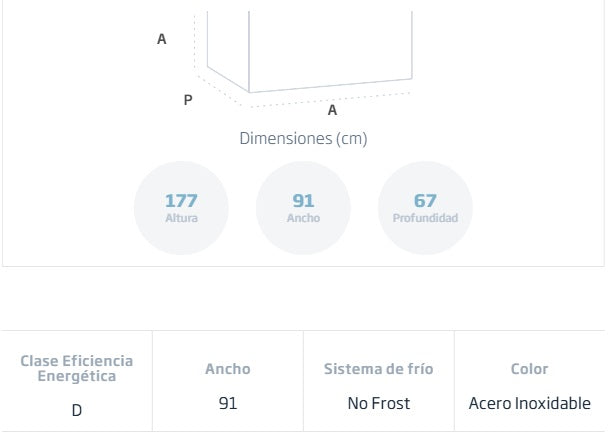Click the Sistema de frío header
The width and height of the screenshot is (615, 433).
[379, 369]
